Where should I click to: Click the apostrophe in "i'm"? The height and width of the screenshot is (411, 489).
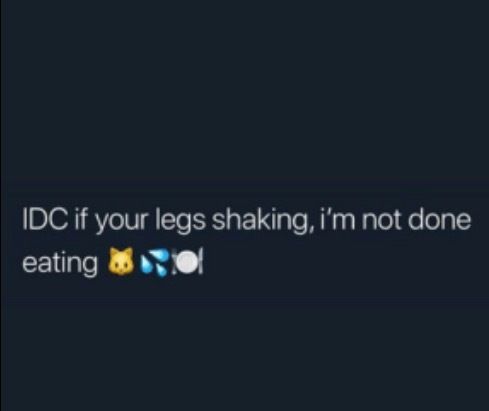[x=330, y=212]
